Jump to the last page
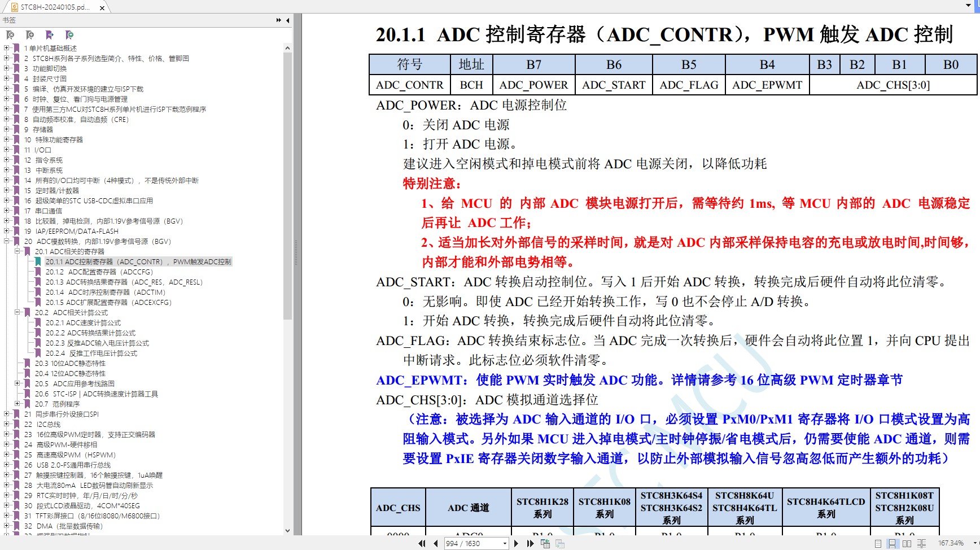This screenshot has width=980, height=550. pos(530,543)
